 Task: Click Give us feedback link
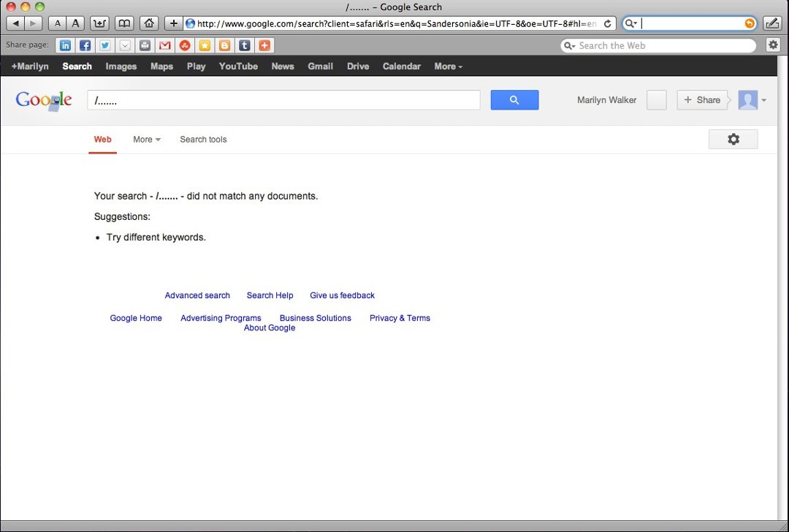[x=342, y=295]
